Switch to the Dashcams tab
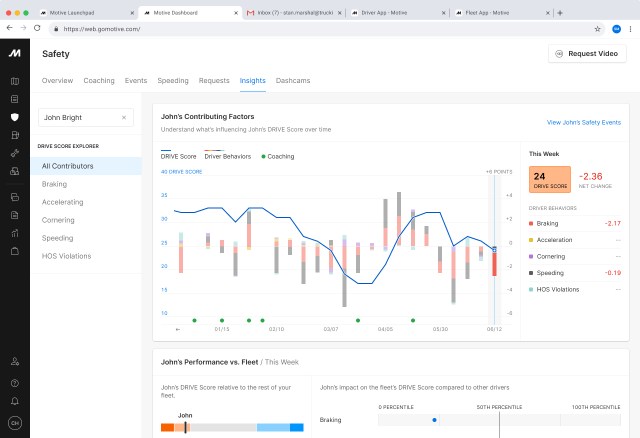The width and height of the screenshot is (640, 438). [294, 80]
